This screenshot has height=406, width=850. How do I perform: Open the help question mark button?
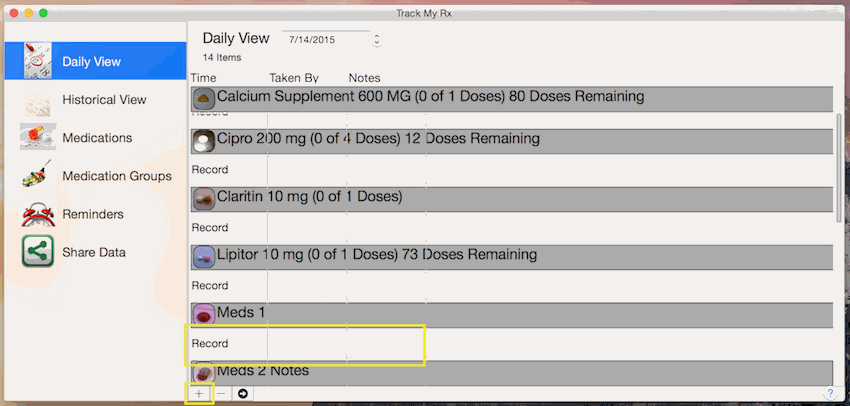(829, 394)
